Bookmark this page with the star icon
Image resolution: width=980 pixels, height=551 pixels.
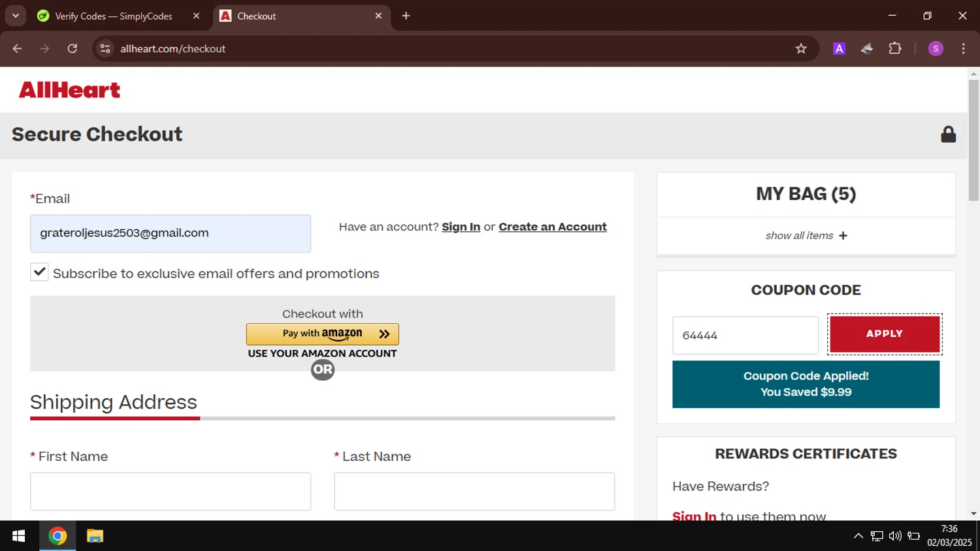coord(801,48)
